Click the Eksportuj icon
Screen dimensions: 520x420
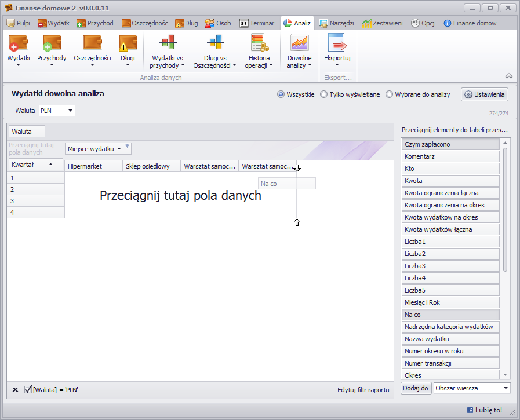(337, 43)
